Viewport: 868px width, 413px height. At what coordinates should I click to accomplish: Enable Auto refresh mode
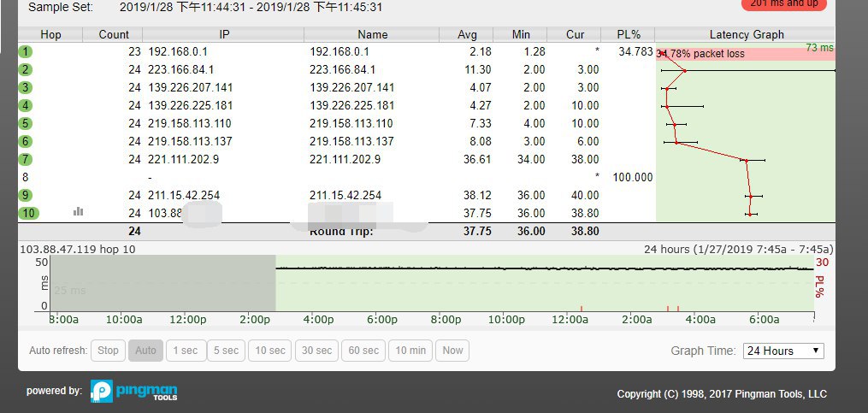pyautogui.click(x=145, y=351)
